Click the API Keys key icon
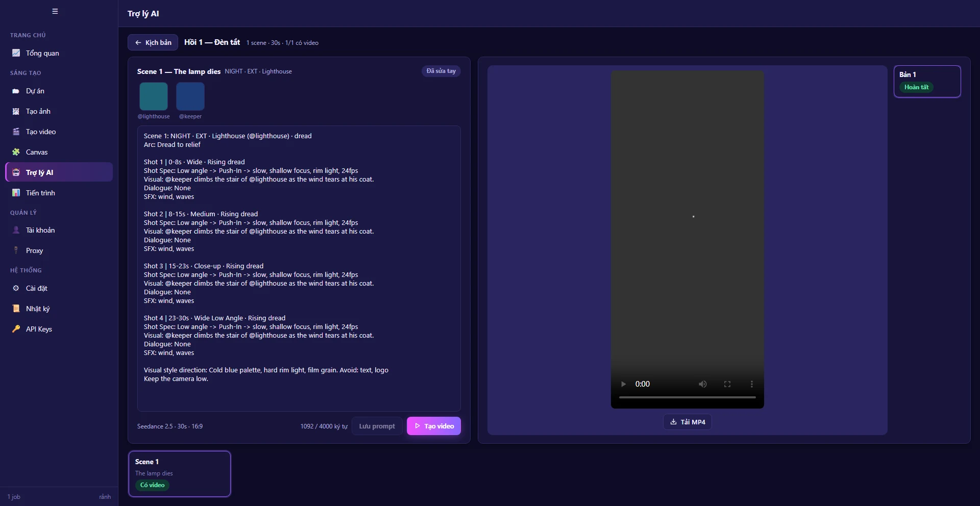This screenshot has width=980, height=506. pos(16,329)
